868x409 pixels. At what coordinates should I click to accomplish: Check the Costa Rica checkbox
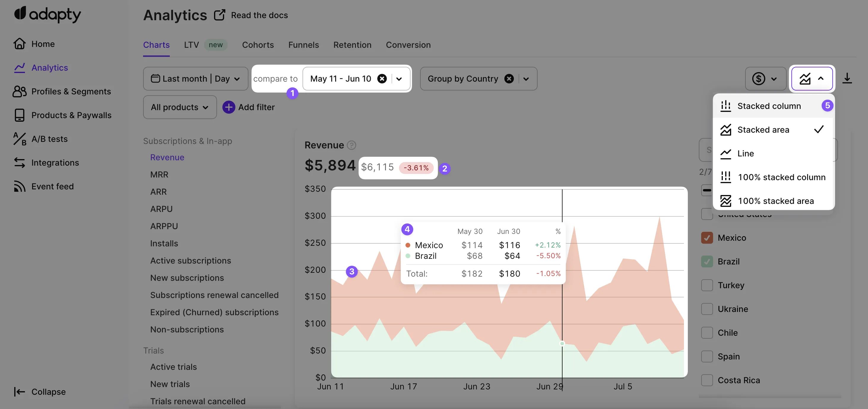(x=707, y=381)
